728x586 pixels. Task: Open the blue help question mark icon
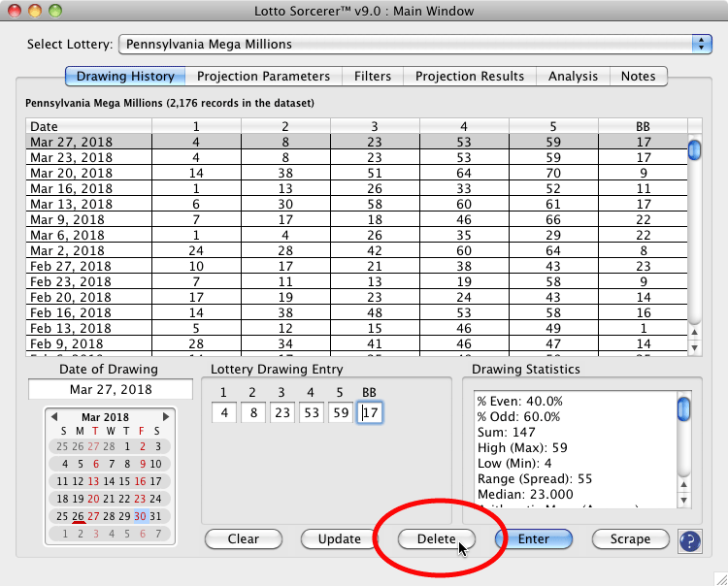[x=689, y=541]
